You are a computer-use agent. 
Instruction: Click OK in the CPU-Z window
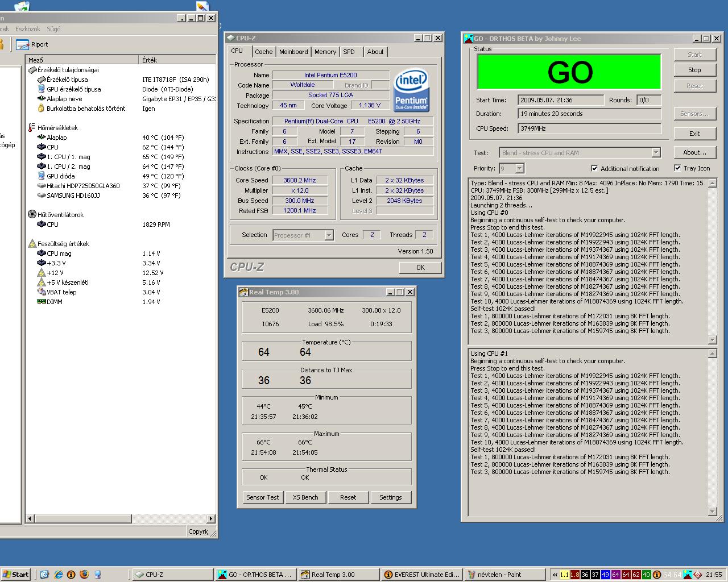click(420, 267)
